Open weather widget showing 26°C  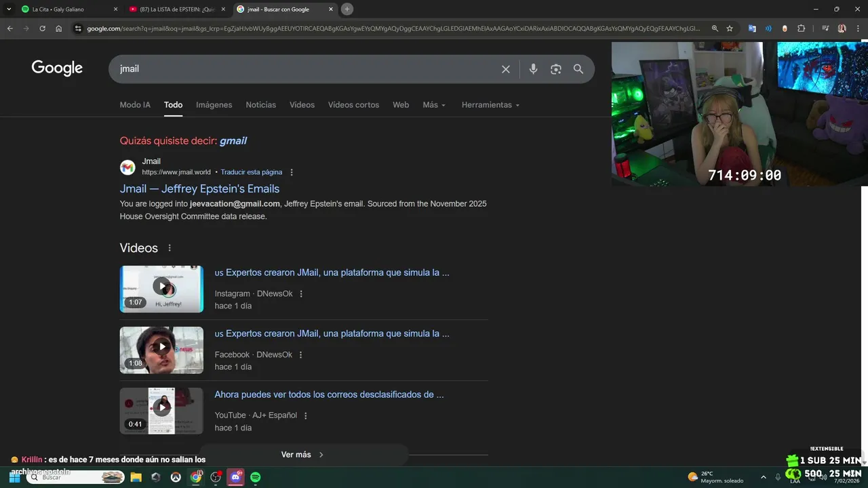(x=715, y=477)
